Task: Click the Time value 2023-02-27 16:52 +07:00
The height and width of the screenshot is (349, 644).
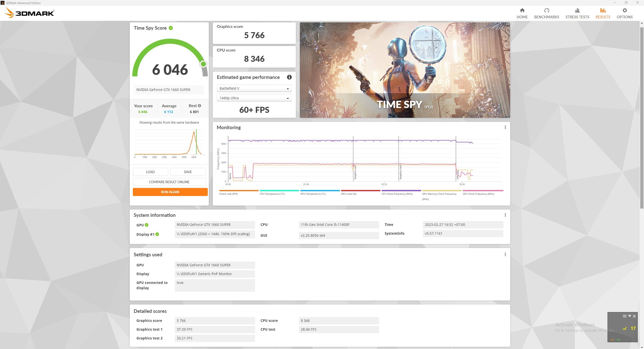Action: click(x=463, y=225)
